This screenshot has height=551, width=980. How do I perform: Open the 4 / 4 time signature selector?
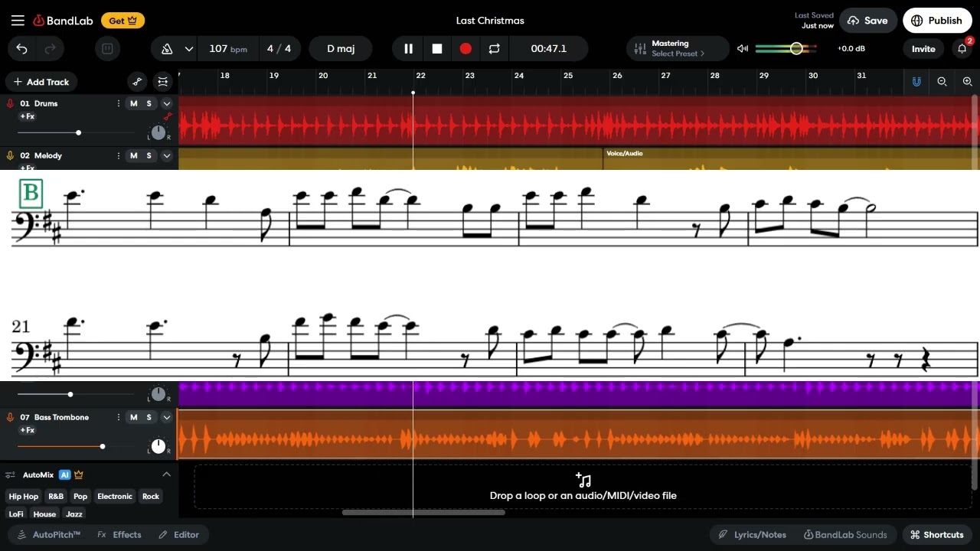279,49
